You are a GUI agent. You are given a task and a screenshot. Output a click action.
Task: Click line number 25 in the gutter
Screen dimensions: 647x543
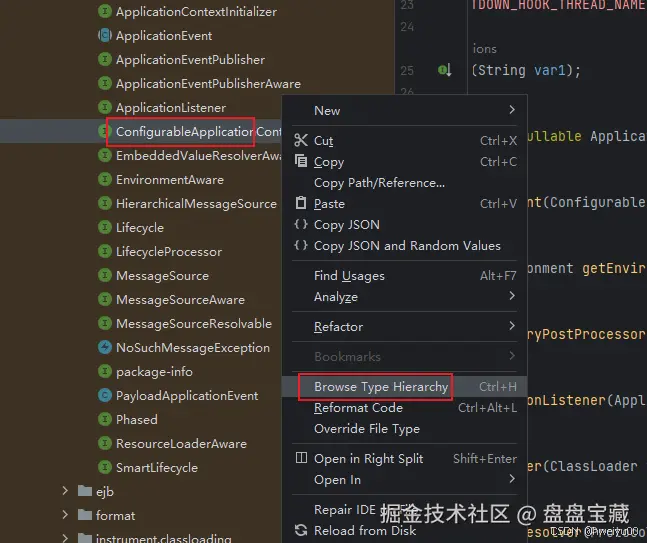pos(407,71)
